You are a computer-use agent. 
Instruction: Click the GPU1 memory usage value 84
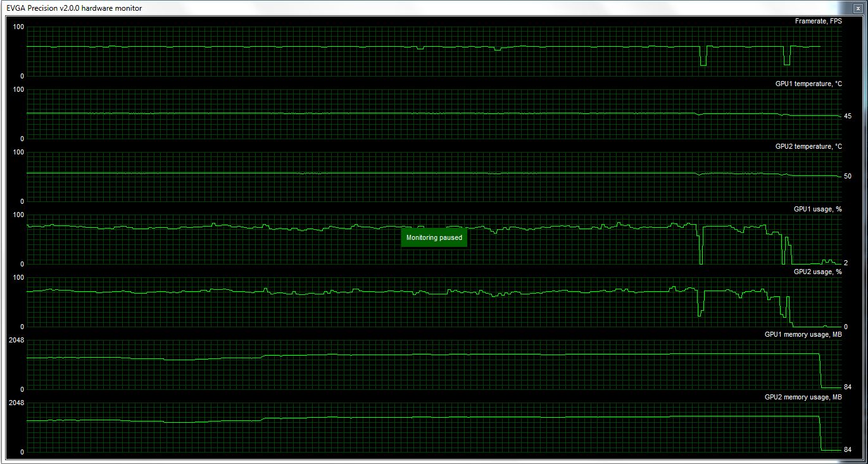click(847, 387)
